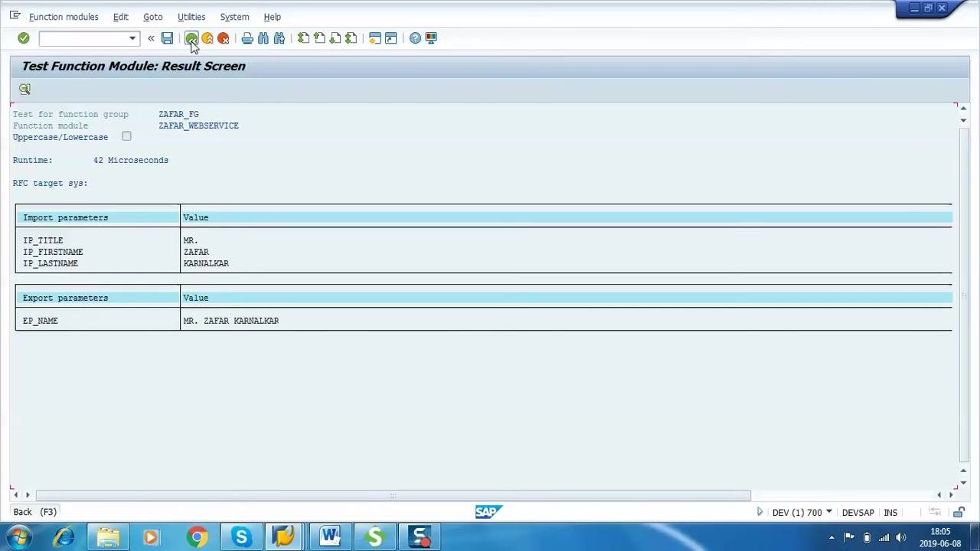Go to Last Page icon
This screenshot has height=551, width=980.
click(x=351, y=38)
